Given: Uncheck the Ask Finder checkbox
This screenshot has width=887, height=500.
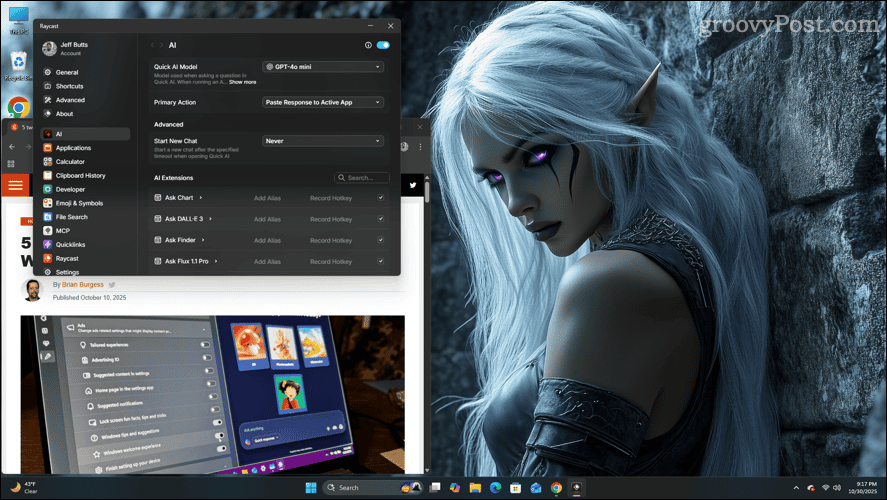Looking at the screenshot, I should (x=381, y=240).
